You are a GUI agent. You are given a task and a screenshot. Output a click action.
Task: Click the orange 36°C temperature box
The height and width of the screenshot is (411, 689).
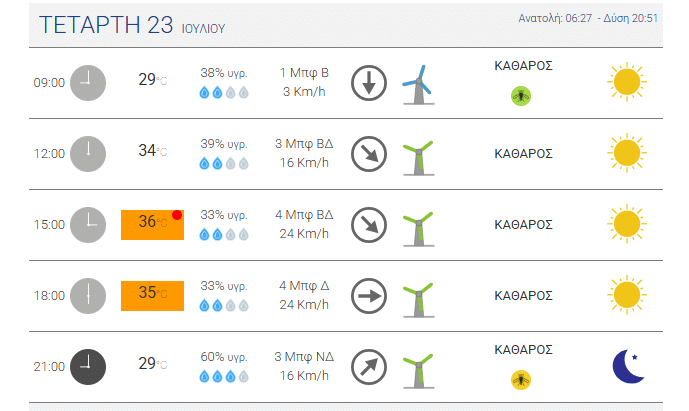pos(152,225)
